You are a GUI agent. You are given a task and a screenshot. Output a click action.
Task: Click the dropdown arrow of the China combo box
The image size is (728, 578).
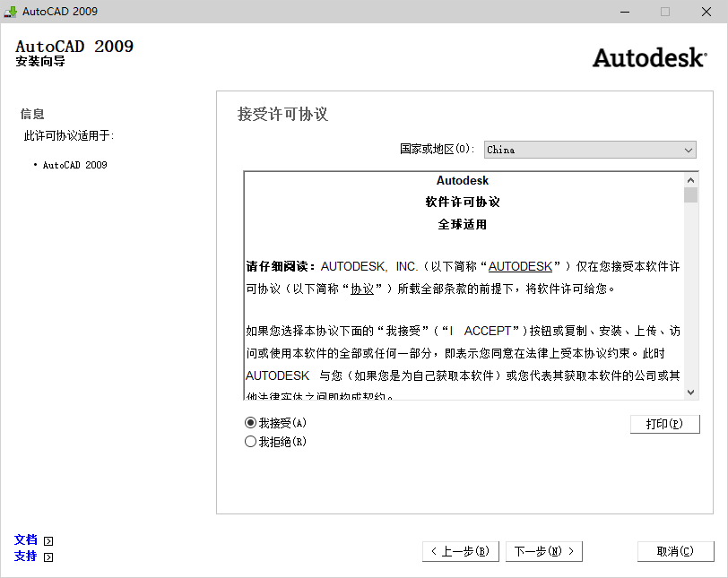point(689,150)
